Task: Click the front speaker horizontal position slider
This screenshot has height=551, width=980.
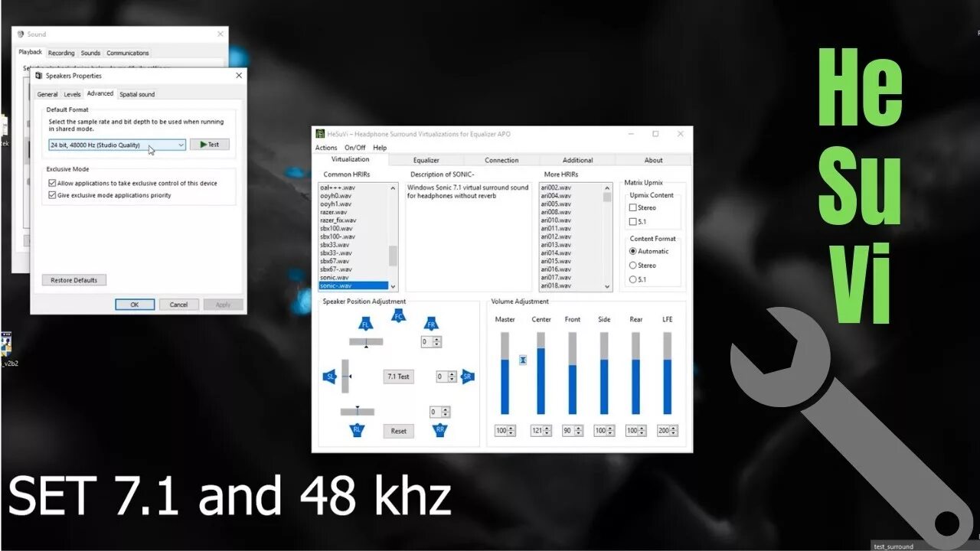Action: pyautogui.click(x=366, y=342)
